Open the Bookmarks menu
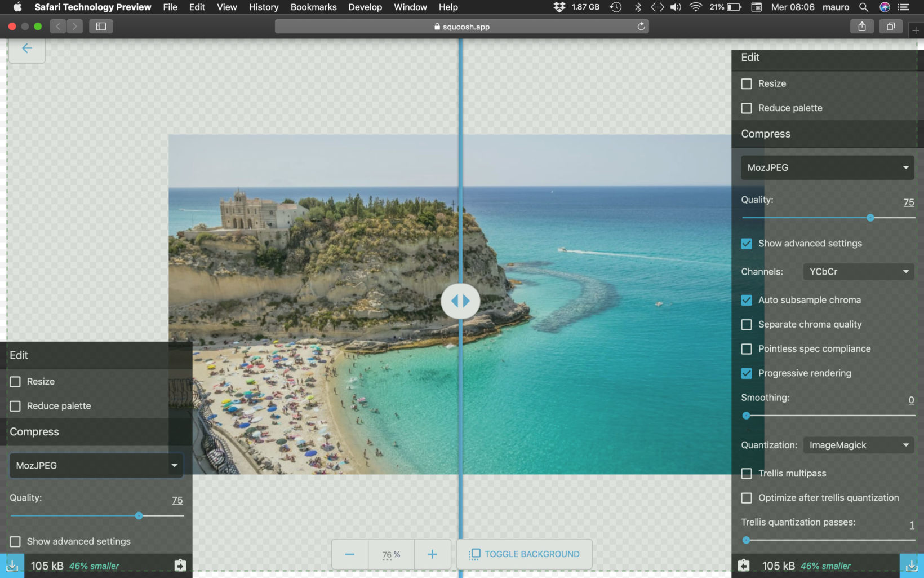 (313, 7)
